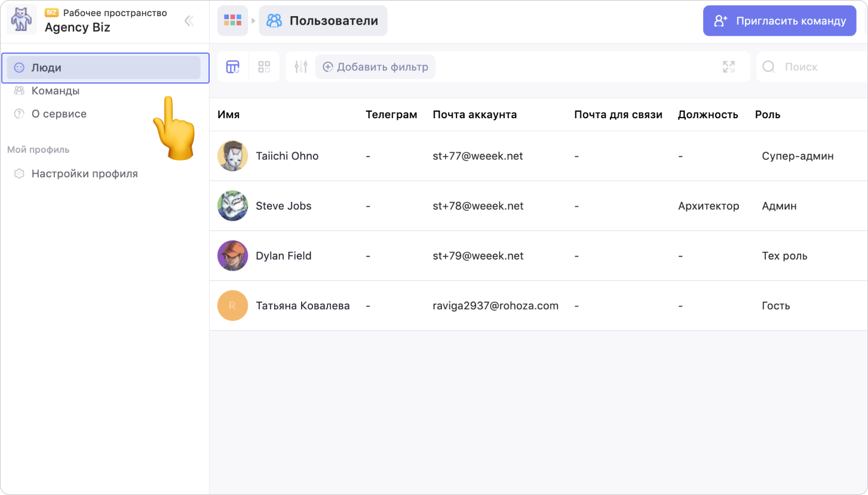This screenshot has height=495, width=868.
Task: Open О сервисе sidebar item
Action: (59, 114)
